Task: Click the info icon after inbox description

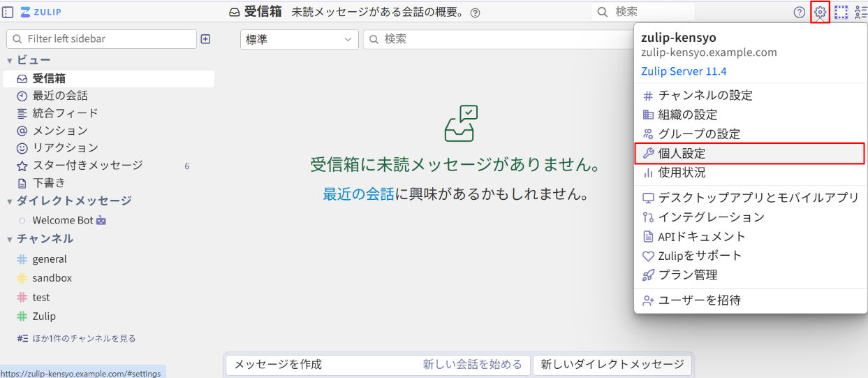Action: tap(476, 13)
